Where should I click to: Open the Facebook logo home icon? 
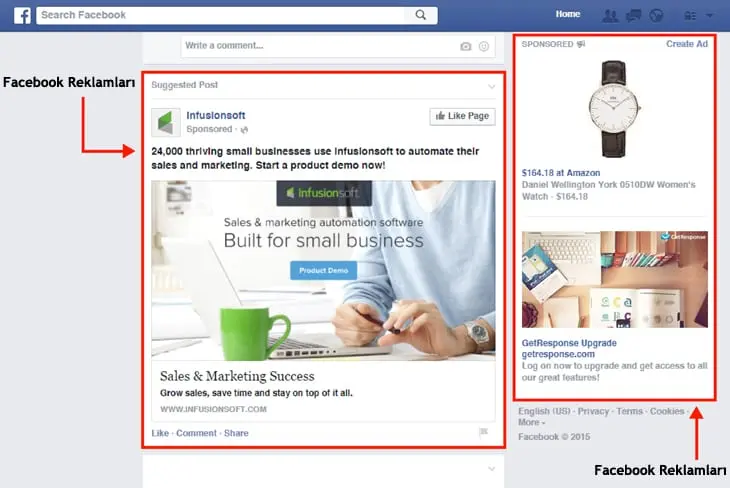[x=22, y=15]
